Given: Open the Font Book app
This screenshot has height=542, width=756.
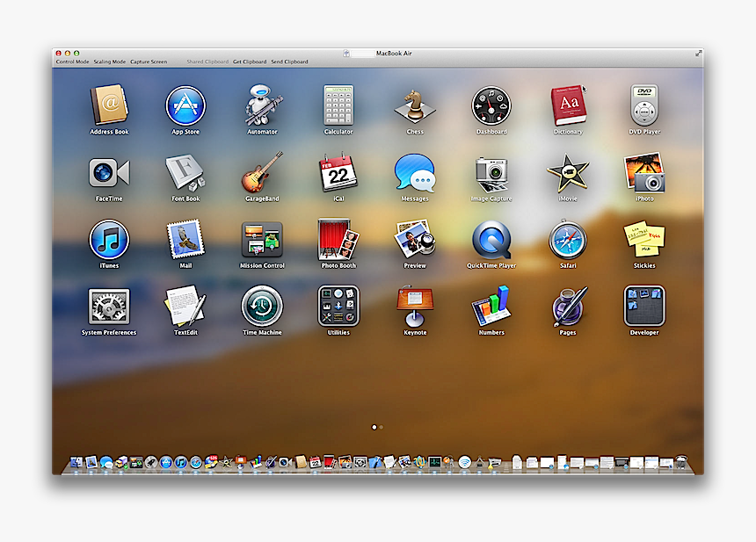Looking at the screenshot, I should point(185,172).
